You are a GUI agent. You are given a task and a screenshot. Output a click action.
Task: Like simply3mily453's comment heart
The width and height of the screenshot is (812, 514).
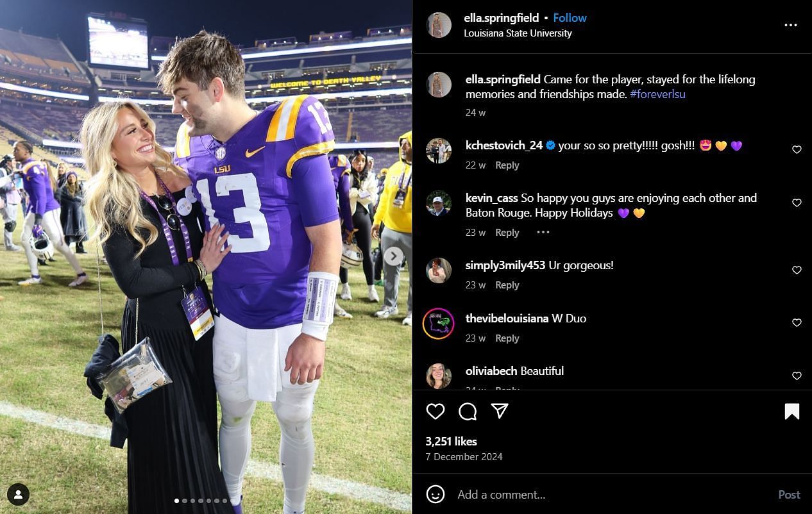797,270
